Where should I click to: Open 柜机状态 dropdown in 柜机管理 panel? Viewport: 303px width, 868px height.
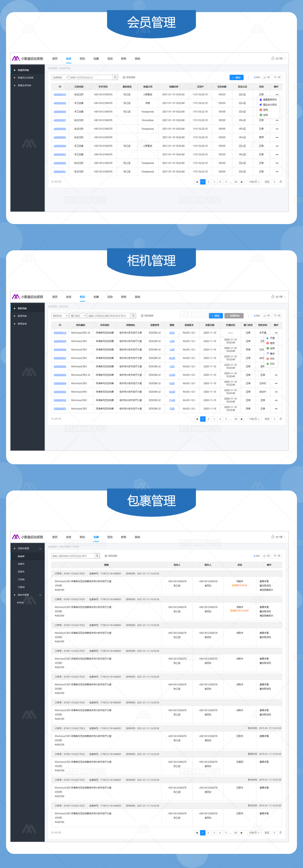[60, 316]
